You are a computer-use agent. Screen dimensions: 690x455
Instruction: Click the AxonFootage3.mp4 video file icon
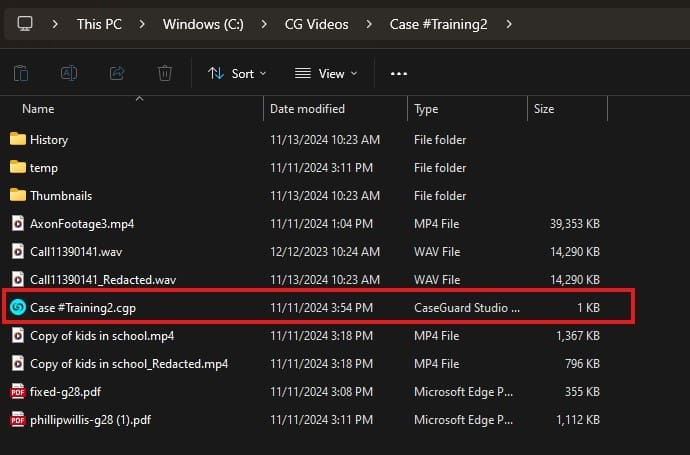click(x=17, y=223)
